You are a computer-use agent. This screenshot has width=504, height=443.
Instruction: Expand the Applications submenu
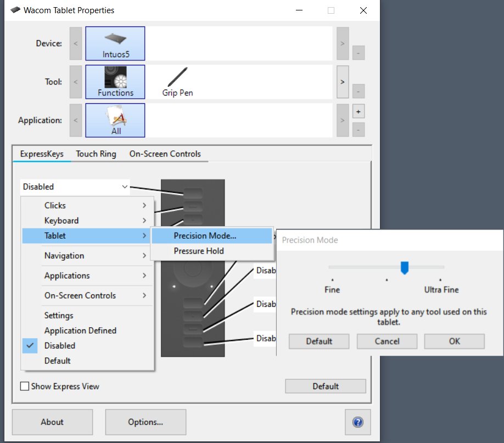[87, 276]
